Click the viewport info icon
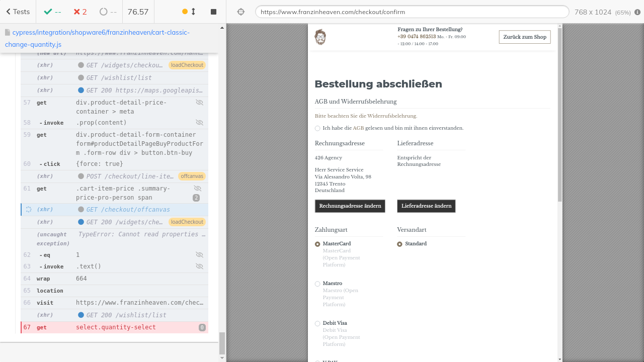The image size is (644, 362). 637,12
